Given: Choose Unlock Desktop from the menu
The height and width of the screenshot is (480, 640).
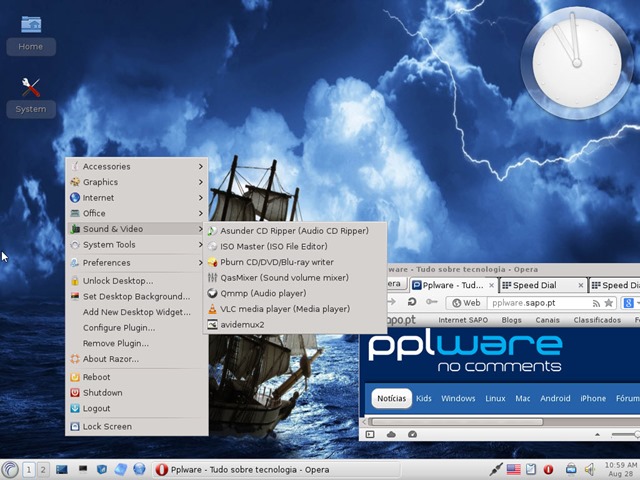Looking at the screenshot, I should 137,281.
